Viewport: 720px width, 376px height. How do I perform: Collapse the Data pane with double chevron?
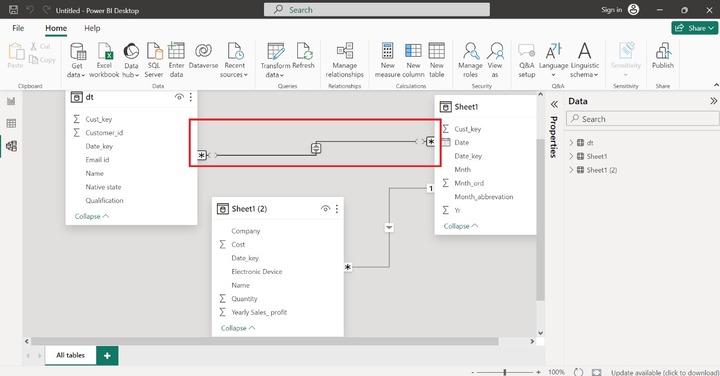tap(713, 101)
